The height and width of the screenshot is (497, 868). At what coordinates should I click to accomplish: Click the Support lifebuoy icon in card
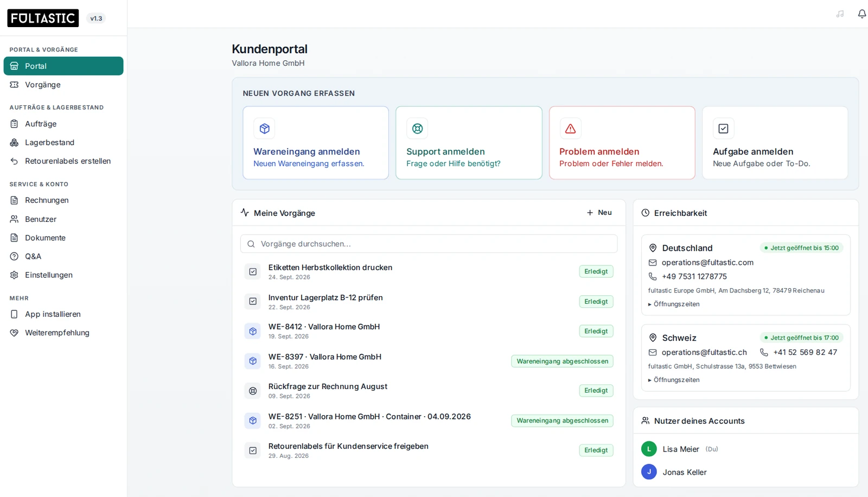coord(417,129)
